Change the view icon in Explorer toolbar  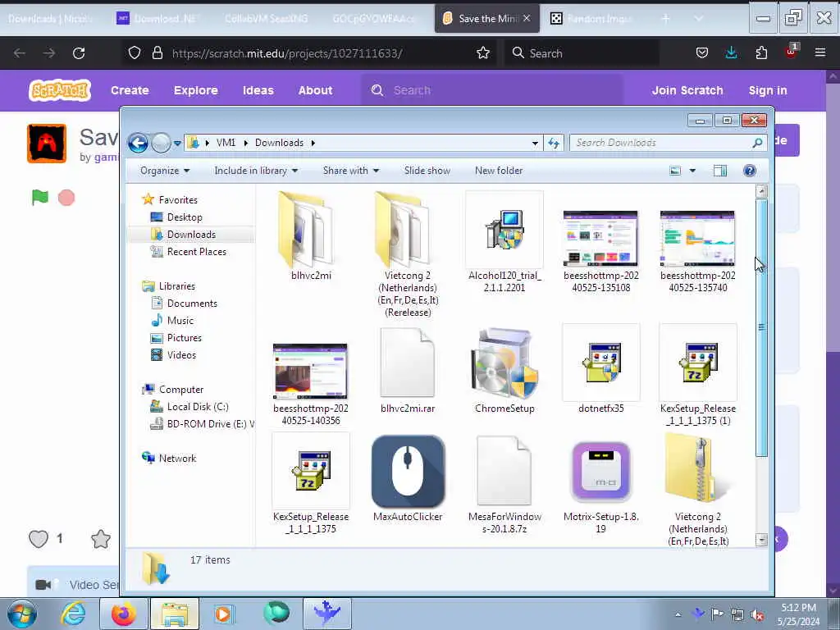[675, 171]
